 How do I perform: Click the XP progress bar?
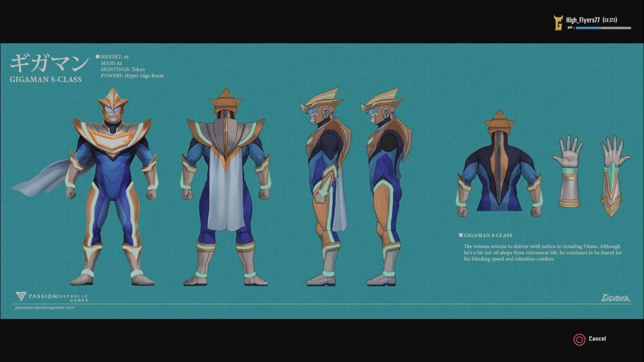coord(603,28)
